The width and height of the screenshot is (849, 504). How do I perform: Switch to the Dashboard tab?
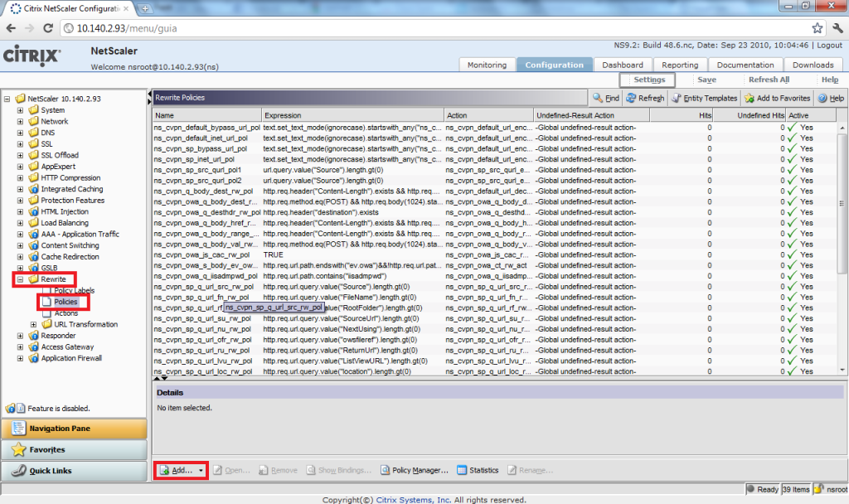point(622,65)
